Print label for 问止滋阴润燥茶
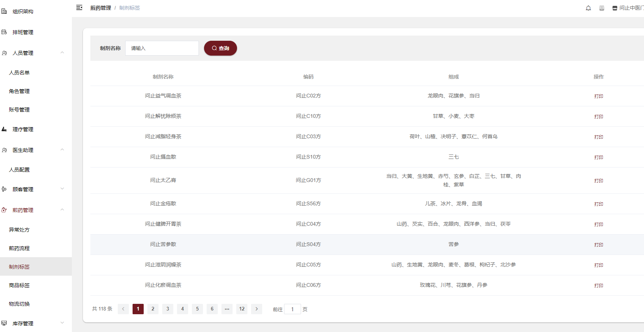Image resolution: width=644 pixels, height=332 pixels. pyautogui.click(x=598, y=265)
